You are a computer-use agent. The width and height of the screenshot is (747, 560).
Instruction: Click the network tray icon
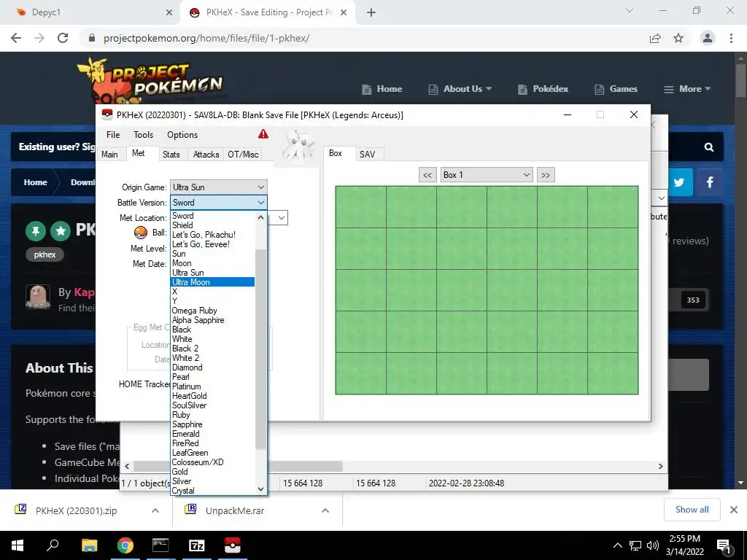[x=635, y=545]
